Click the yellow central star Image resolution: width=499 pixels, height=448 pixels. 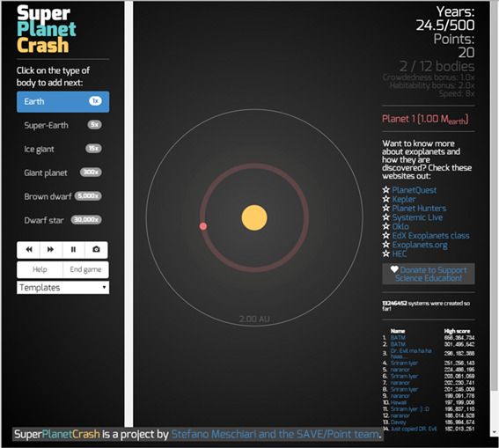[254, 218]
